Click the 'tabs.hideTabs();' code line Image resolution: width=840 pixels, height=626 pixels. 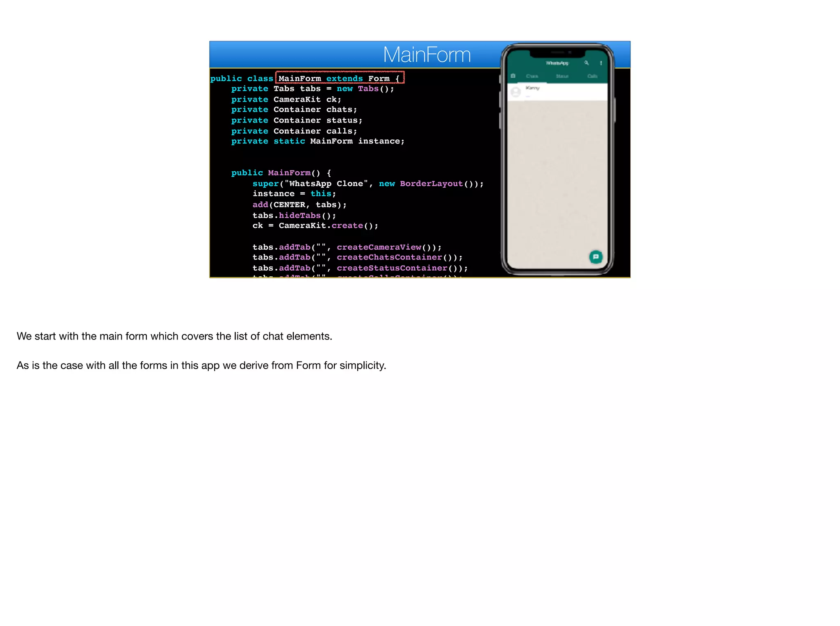click(x=294, y=215)
